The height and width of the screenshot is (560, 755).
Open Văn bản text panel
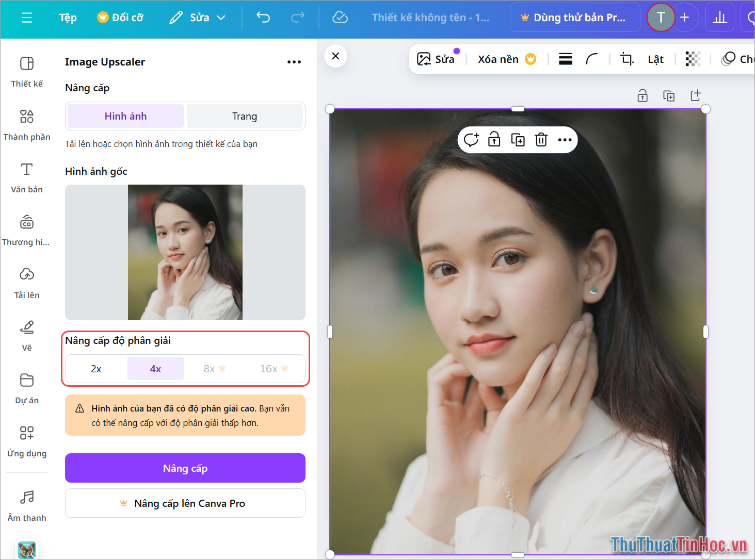[x=27, y=178]
